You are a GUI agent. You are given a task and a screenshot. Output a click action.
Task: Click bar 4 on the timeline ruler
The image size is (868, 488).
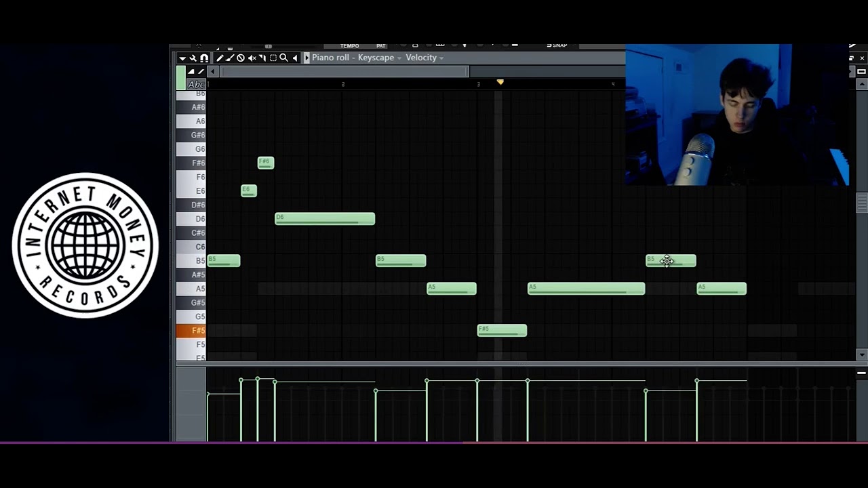pyautogui.click(x=613, y=84)
